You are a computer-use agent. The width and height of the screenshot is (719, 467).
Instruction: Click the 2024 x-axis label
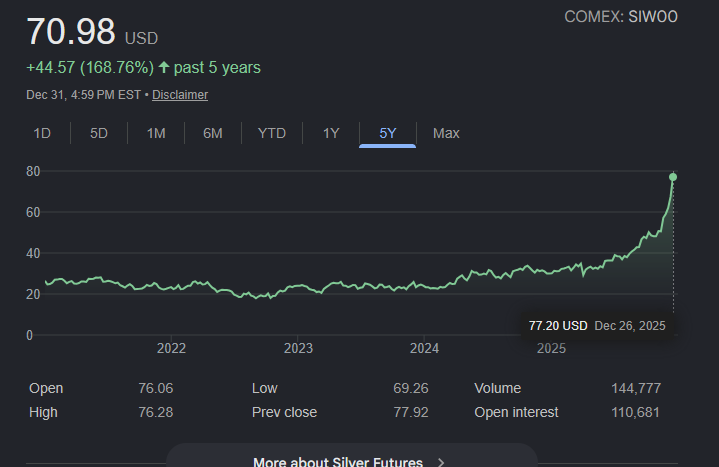(424, 348)
